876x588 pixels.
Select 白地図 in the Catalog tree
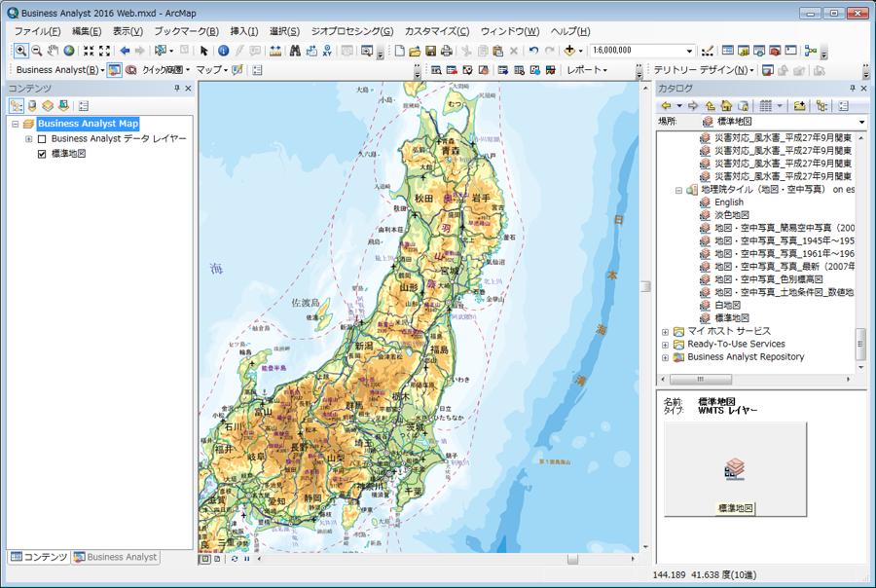727,305
